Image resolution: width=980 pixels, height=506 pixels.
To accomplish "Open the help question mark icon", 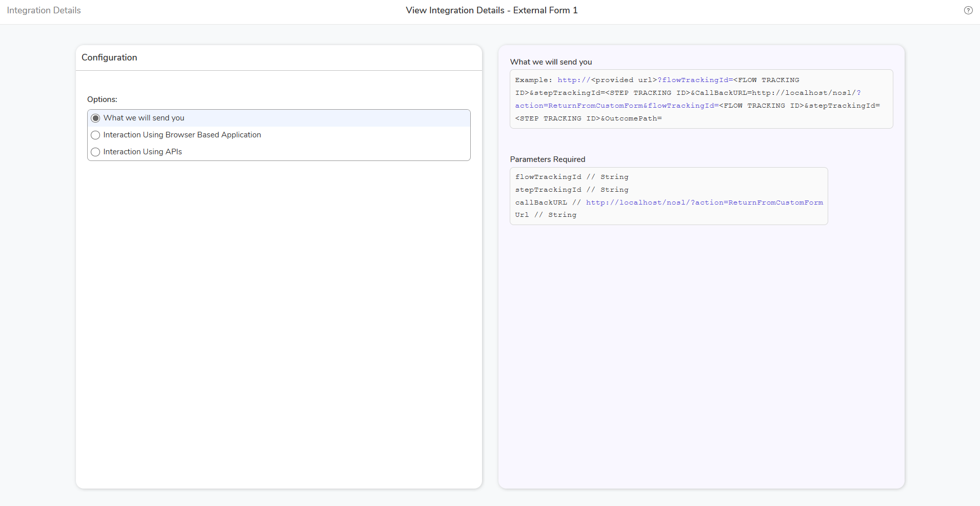I will 968,10.
